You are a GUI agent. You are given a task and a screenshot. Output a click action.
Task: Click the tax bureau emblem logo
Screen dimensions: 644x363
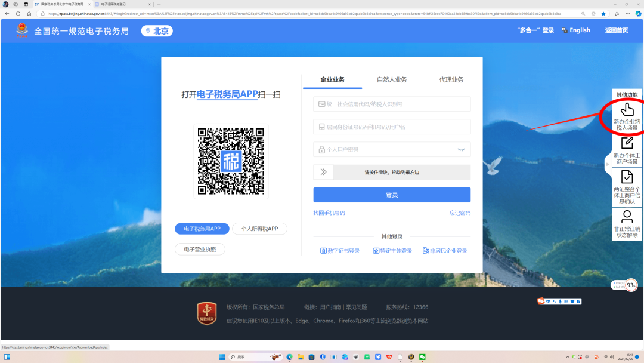tap(22, 30)
